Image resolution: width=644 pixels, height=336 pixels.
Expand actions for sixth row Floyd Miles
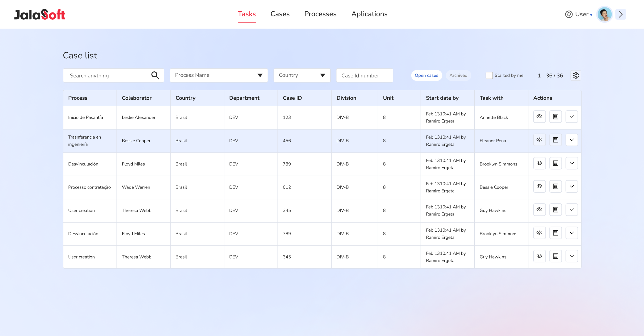(572, 233)
